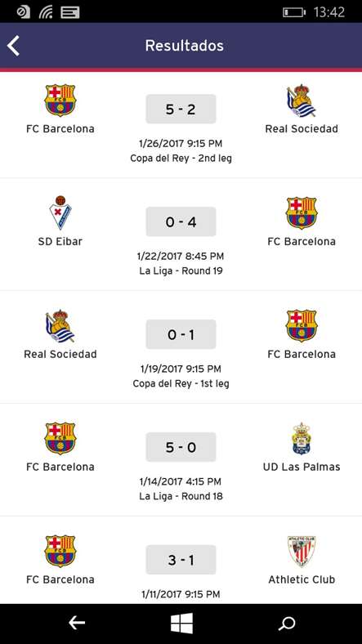Select the Copa del Rey - 2nd leg label
Screen dimensions: 362x644
[x=181, y=158]
